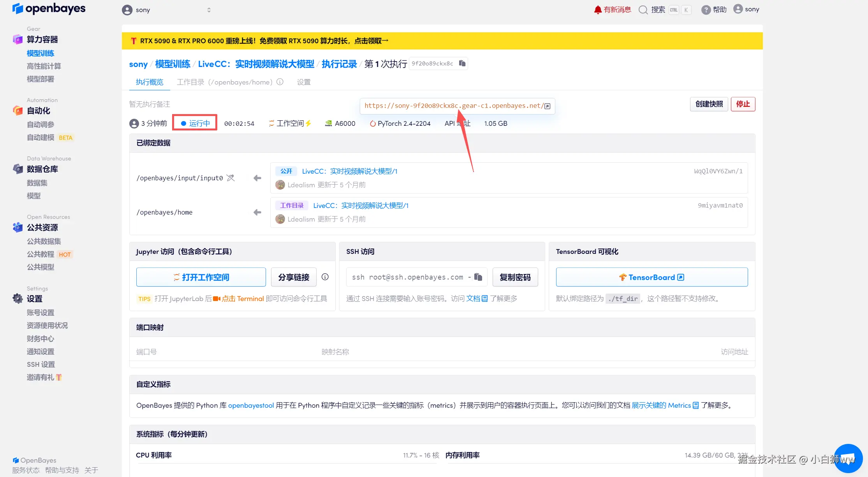Click the openbayestool documentation link
868x477 pixels.
tap(251, 405)
